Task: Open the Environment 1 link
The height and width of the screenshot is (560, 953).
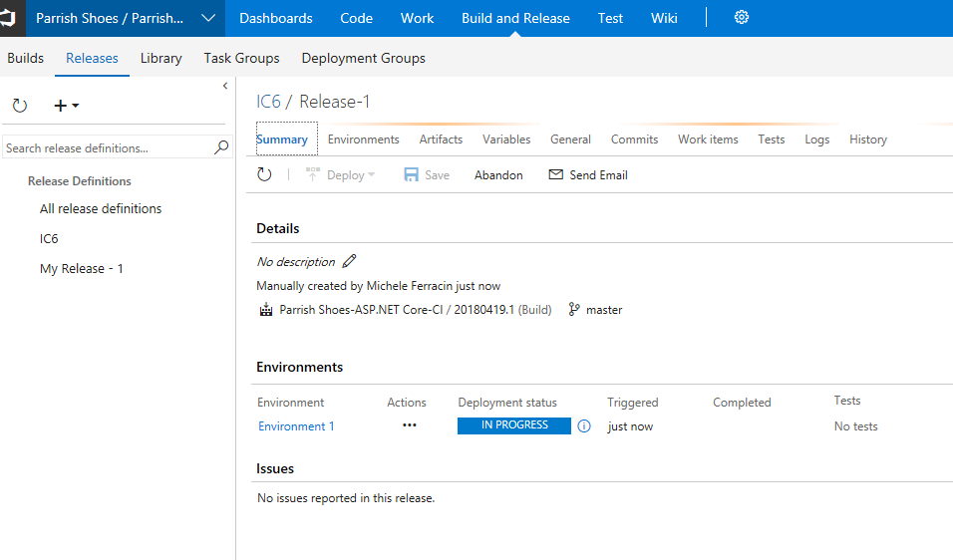Action: point(296,426)
